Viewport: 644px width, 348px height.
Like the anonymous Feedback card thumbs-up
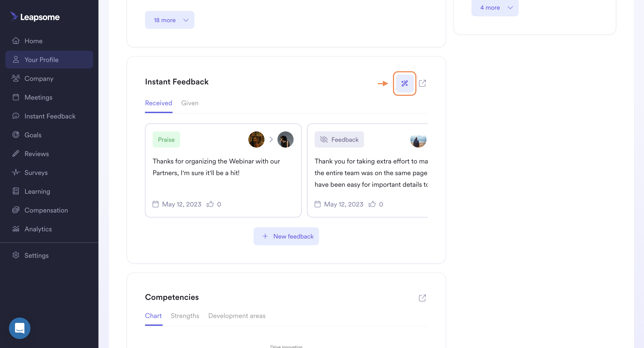coord(372,204)
